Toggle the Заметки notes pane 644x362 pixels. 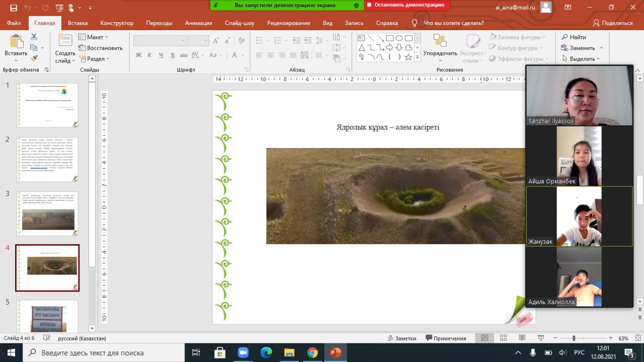click(x=401, y=338)
